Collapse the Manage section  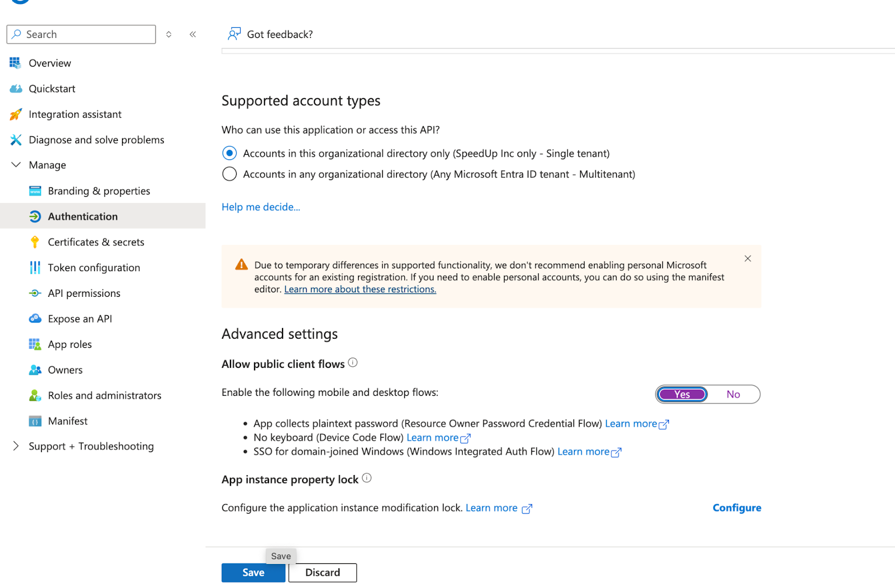[x=16, y=165]
